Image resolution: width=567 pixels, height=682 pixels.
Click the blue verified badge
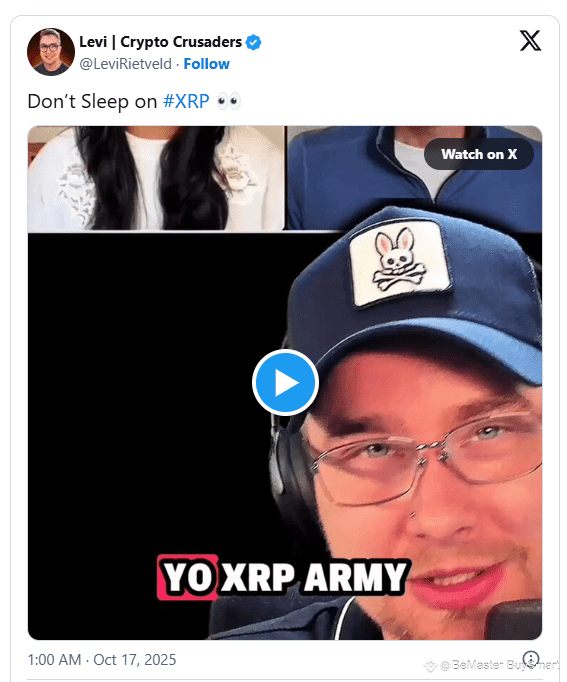253,42
